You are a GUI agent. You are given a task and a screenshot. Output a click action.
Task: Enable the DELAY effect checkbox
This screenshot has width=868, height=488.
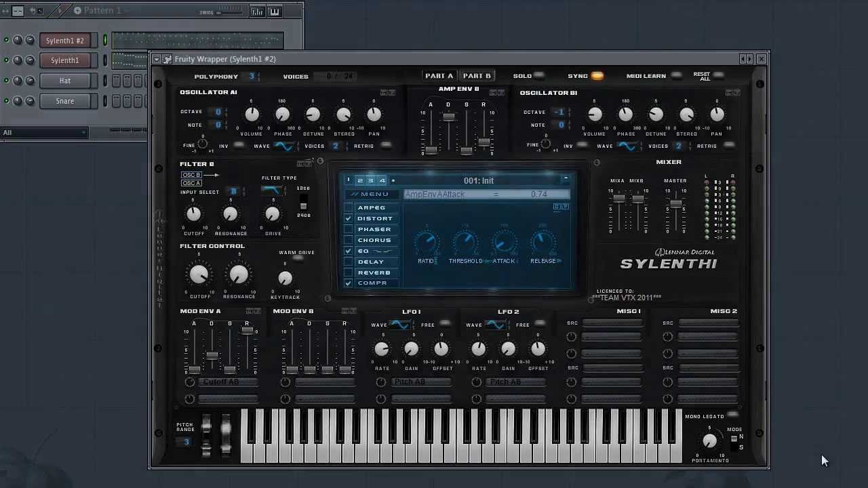[x=349, y=262]
